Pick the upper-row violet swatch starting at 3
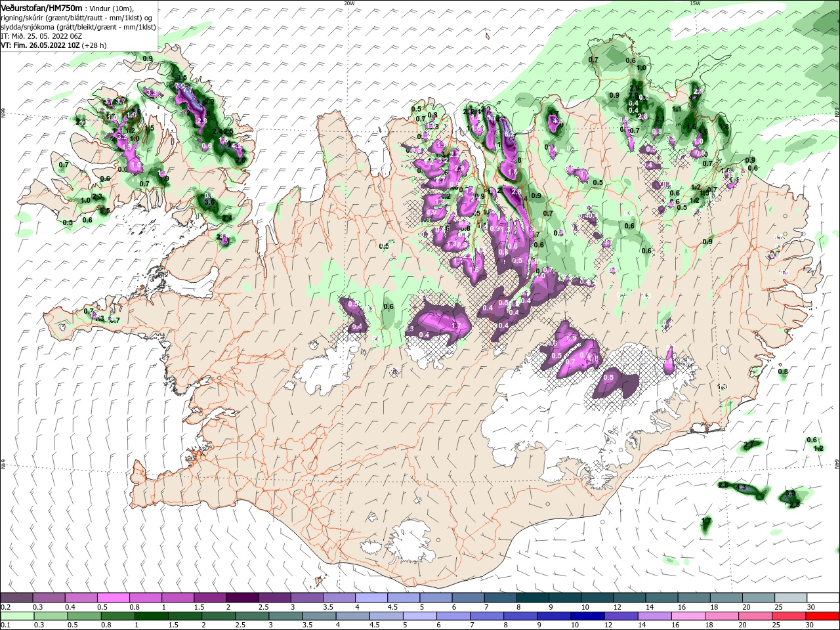Image resolution: width=840 pixels, height=630 pixels. click(x=306, y=598)
